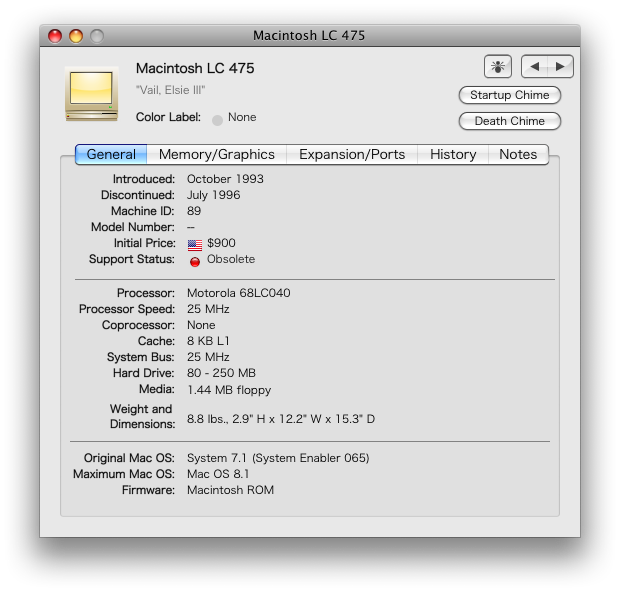Click firmware value "Macintosh ROM"
The height and width of the screenshot is (592, 620).
231,490
